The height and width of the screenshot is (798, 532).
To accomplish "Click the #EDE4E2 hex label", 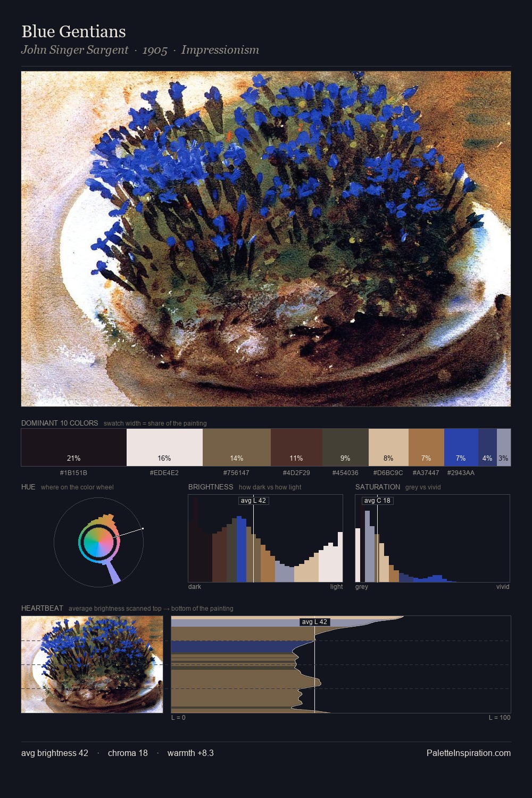I will 164,473.
